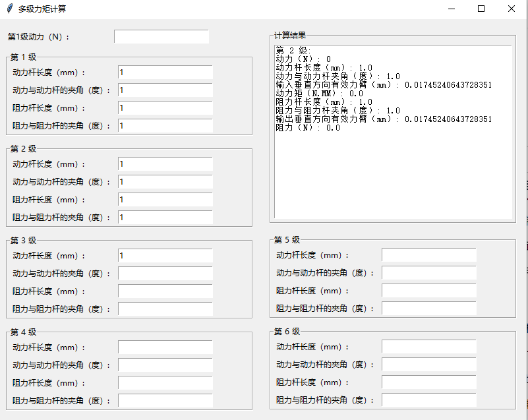Viewport: 528px width, 420px height.
Task: Click 第 1 级 动力杆长度 input box
Action: tap(165, 73)
